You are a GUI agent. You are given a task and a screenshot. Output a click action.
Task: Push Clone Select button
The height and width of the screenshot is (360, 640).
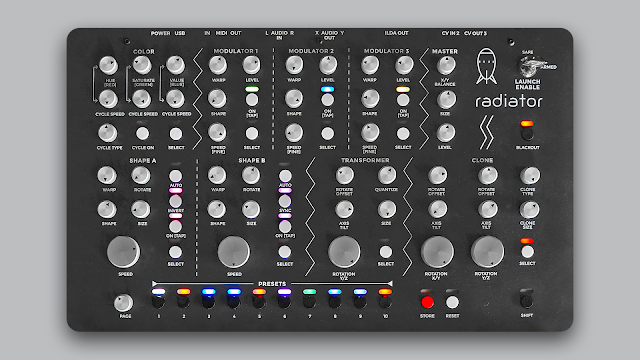pyautogui.click(x=527, y=252)
